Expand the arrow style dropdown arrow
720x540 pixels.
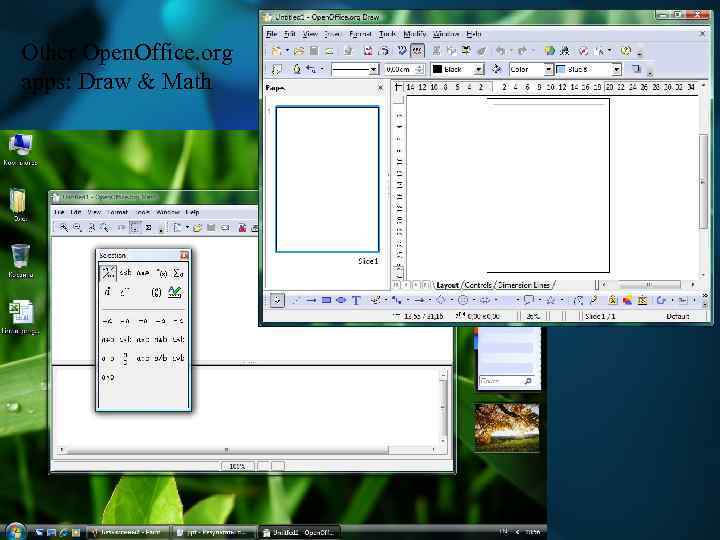click(x=322, y=69)
